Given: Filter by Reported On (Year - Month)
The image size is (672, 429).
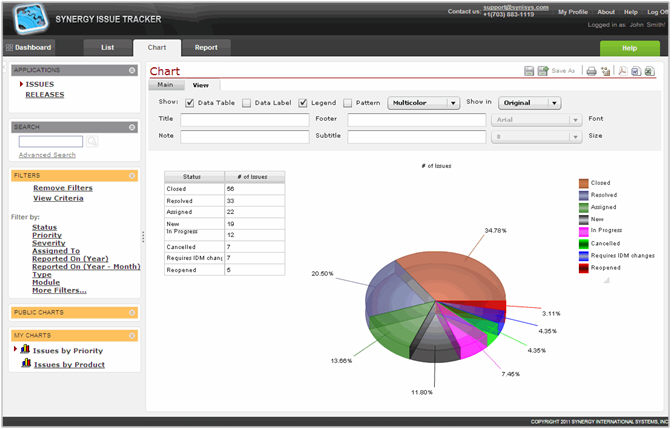Looking at the screenshot, I should click(86, 267).
